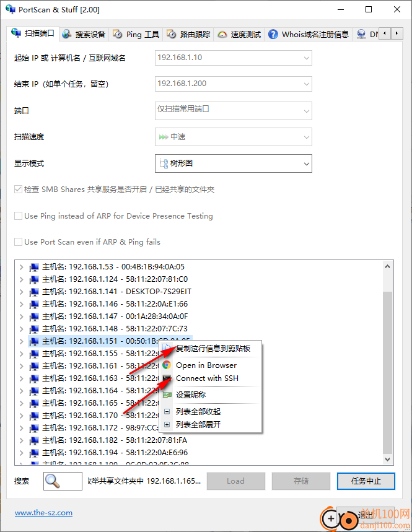Viewport: 412px width, 532px height.
Task: Click computer icon of host 192.168.1.141
Action: click(34, 292)
